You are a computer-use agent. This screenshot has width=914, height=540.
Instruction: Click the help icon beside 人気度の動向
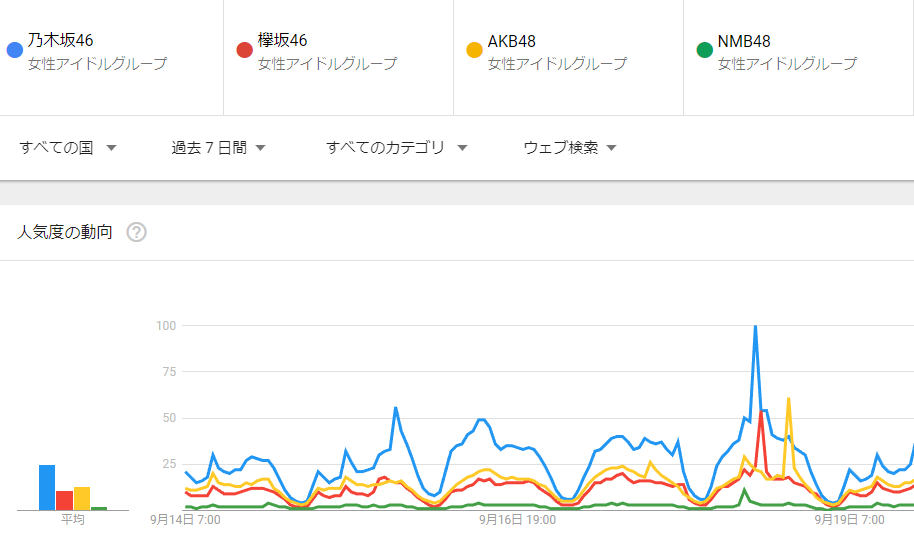point(137,232)
